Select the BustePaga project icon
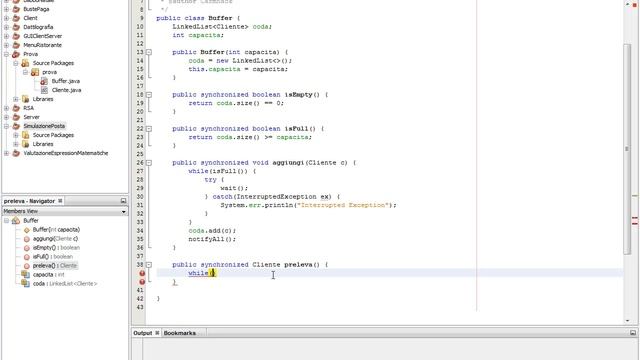This screenshot has height=360, width=640. (x=16, y=9)
